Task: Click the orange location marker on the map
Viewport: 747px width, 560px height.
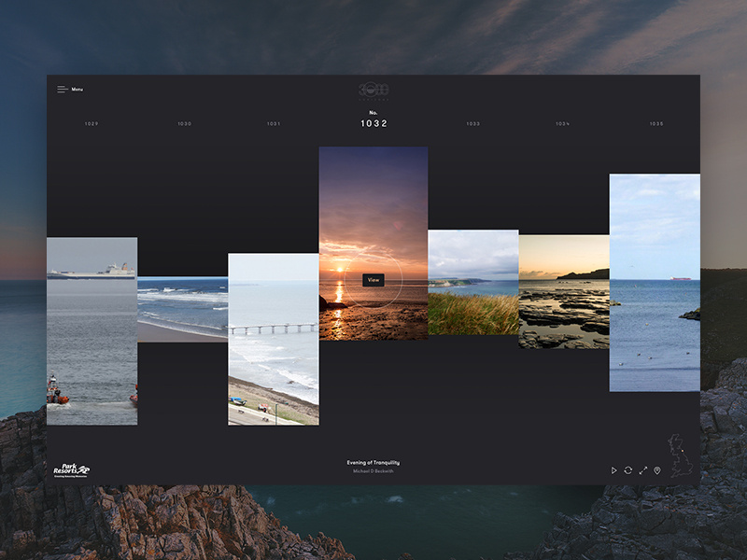Action: click(683, 451)
